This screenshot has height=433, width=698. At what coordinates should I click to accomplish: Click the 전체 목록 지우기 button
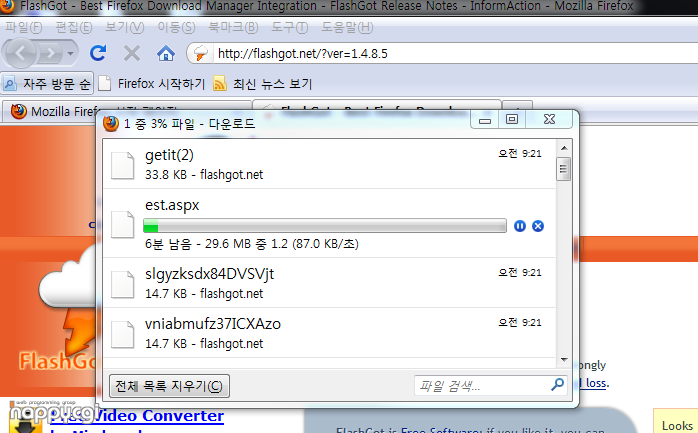point(169,385)
